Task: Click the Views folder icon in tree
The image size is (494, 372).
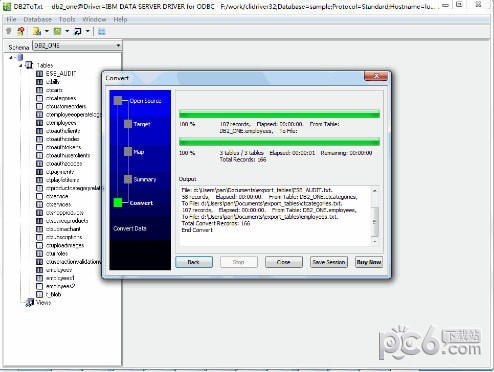Action: coord(30,303)
